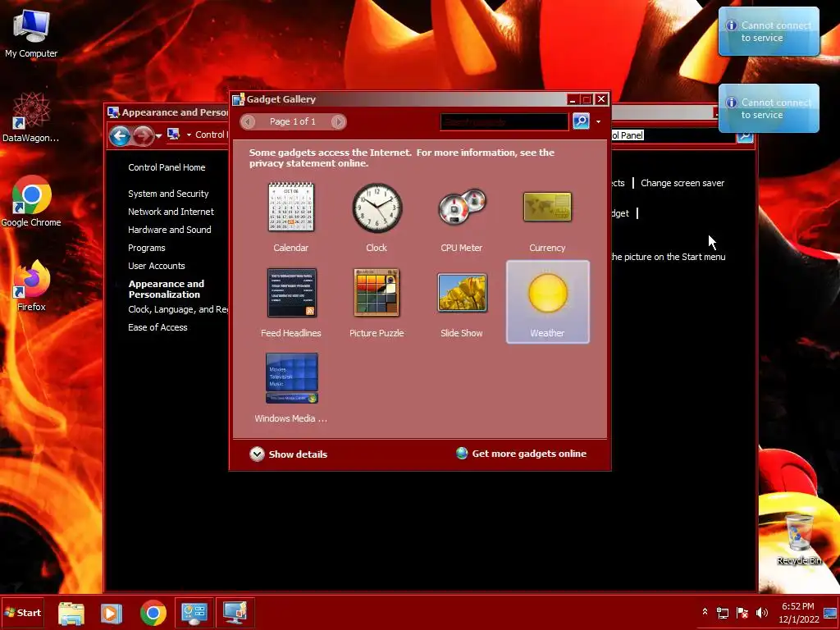Image resolution: width=840 pixels, height=630 pixels.
Task: Open Clock, Language, and Region category
Action: [178, 309]
